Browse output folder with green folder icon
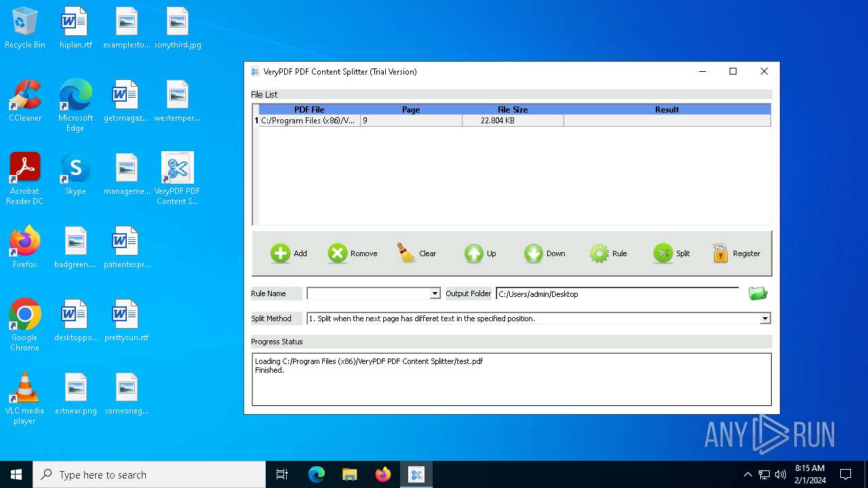The width and height of the screenshot is (868, 488). point(757,293)
